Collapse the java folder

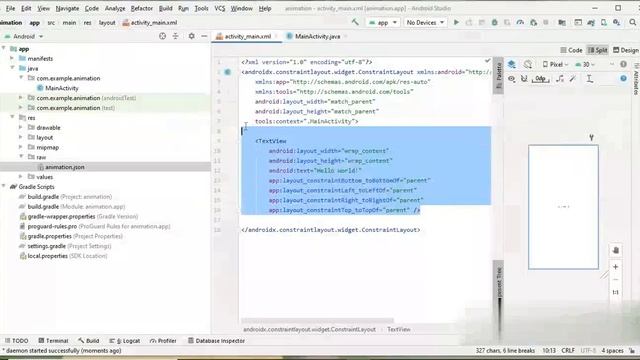tap(12, 68)
